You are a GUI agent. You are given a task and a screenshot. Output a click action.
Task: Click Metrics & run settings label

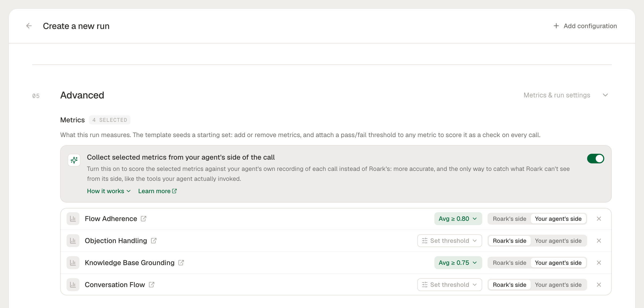click(x=557, y=95)
